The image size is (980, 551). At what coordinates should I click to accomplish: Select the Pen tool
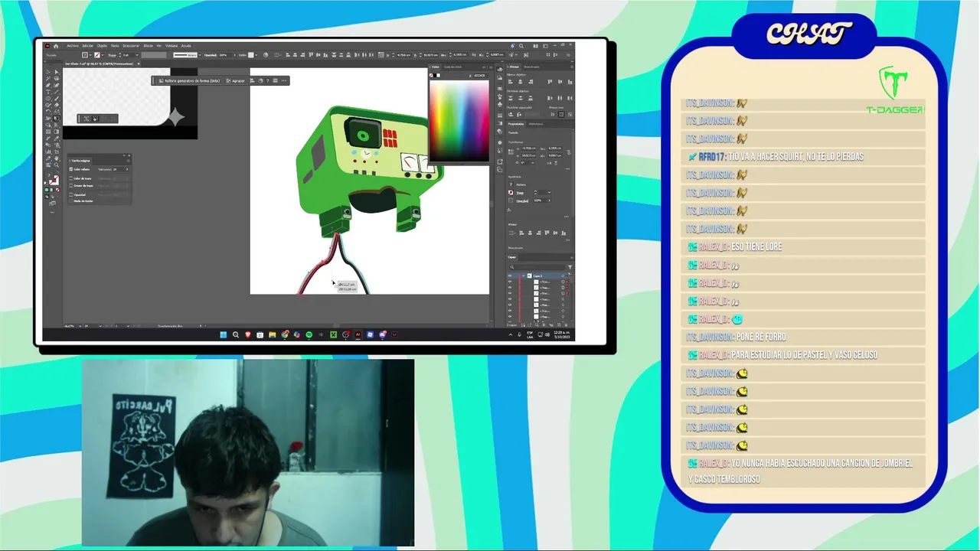pos(48,85)
